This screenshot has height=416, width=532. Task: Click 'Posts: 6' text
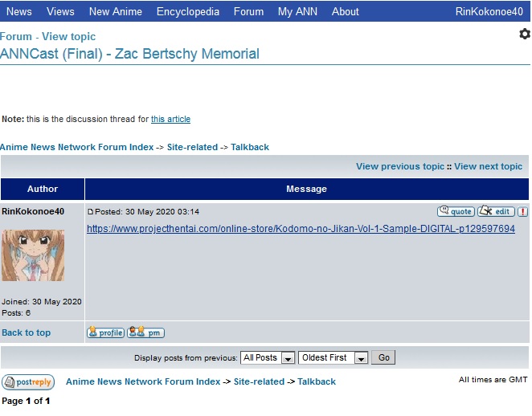tap(16, 313)
